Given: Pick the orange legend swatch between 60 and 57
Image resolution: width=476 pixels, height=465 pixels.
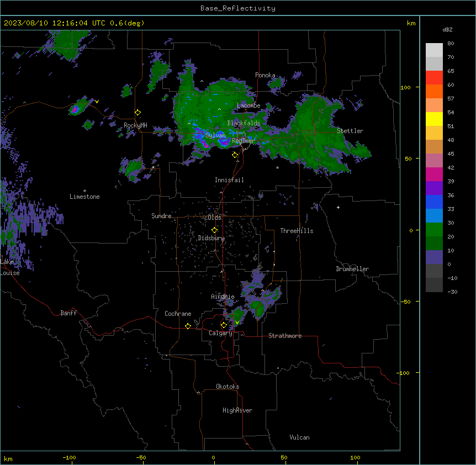Looking at the screenshot, I should 434,91.
